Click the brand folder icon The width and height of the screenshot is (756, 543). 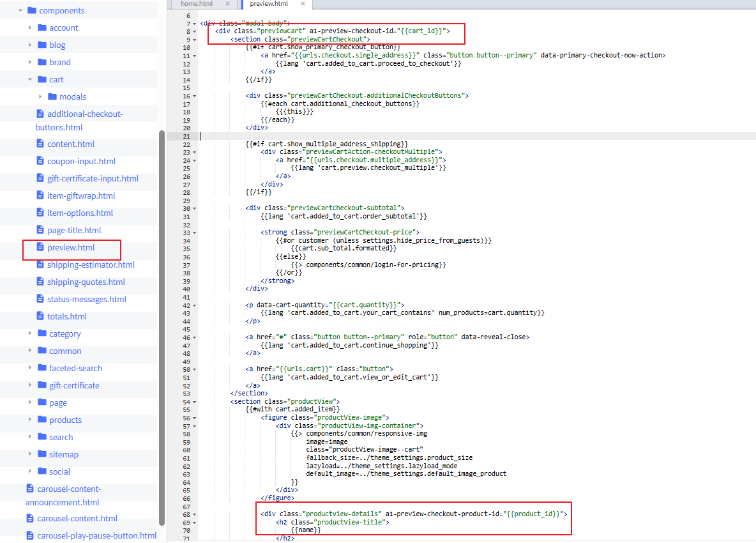tap(42, 62)
